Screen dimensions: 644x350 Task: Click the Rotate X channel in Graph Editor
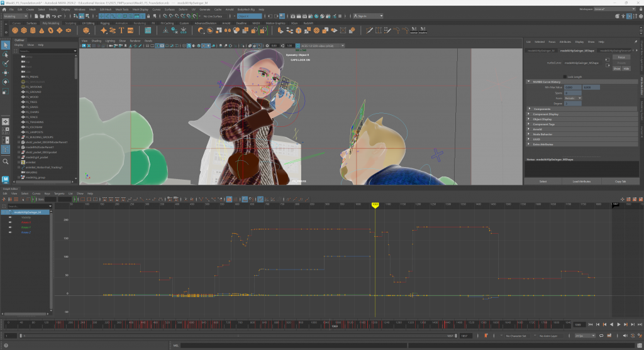pyautogui.click(x=26, y=222)
